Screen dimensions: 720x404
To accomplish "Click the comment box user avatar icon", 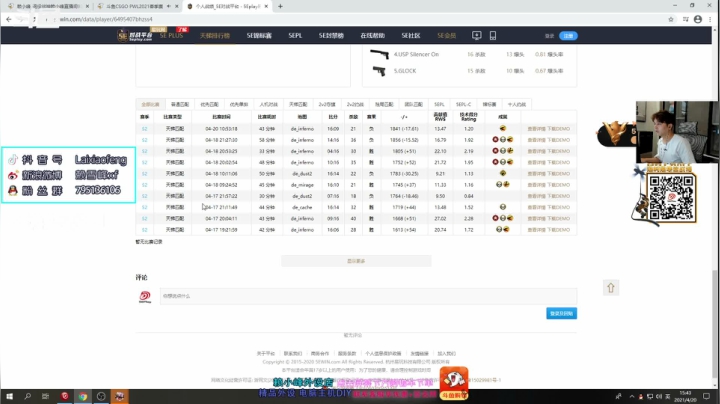I will click(x=145, y=297).
